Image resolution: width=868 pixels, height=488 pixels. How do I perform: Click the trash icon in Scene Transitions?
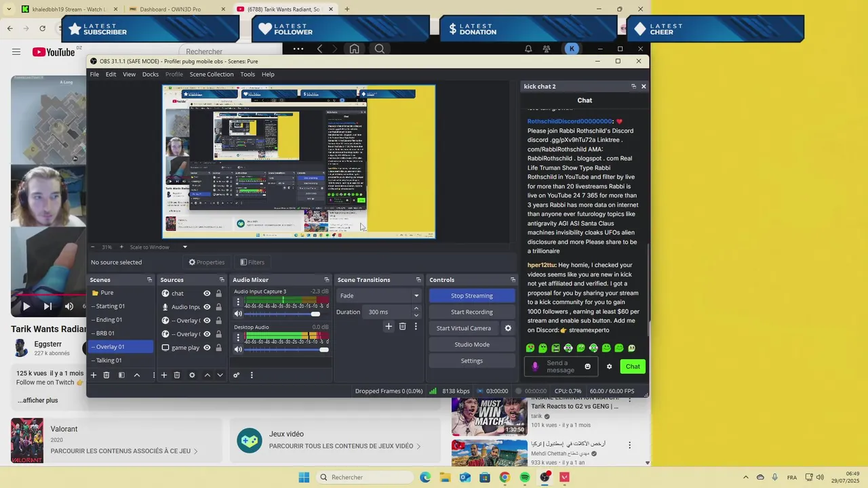point(402,327)
